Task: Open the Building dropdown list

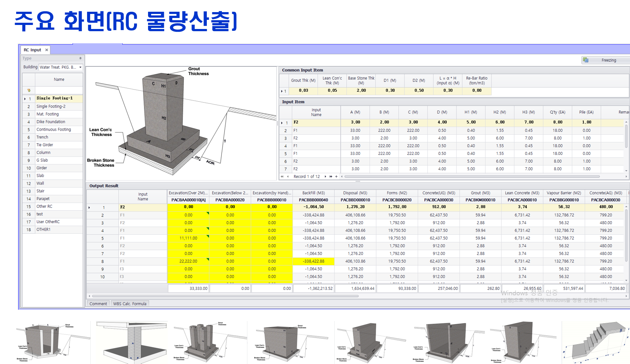Action: point(80,67)
